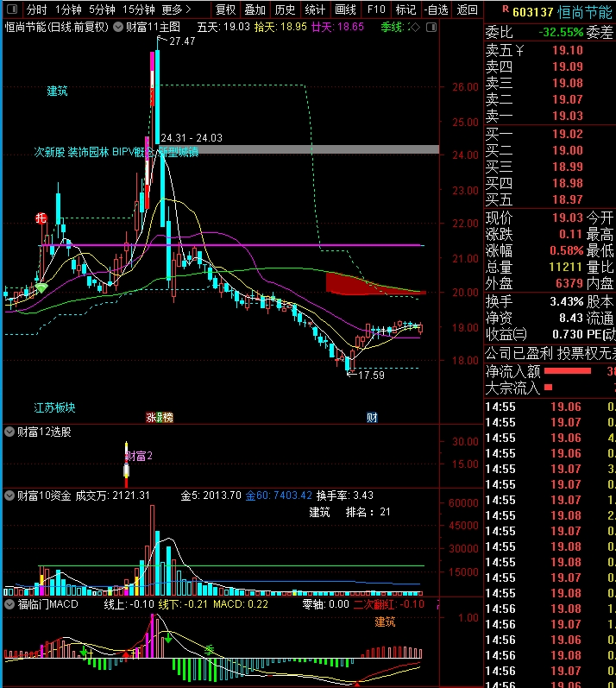The image size is (616, 688).
Task: Click the 24.31 - 24.03 gap label
Action: (x=192, y=138)
